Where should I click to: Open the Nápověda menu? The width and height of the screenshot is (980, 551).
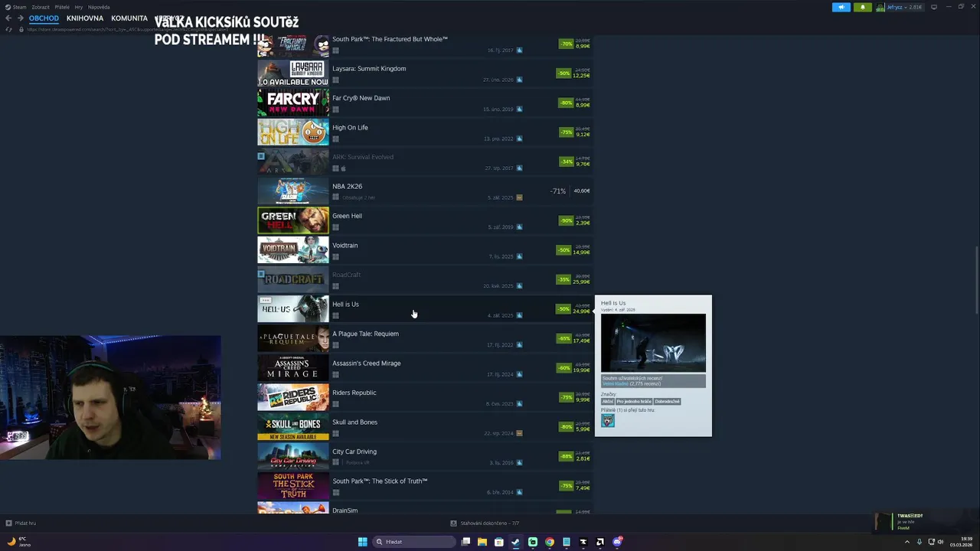click(99, 7)
